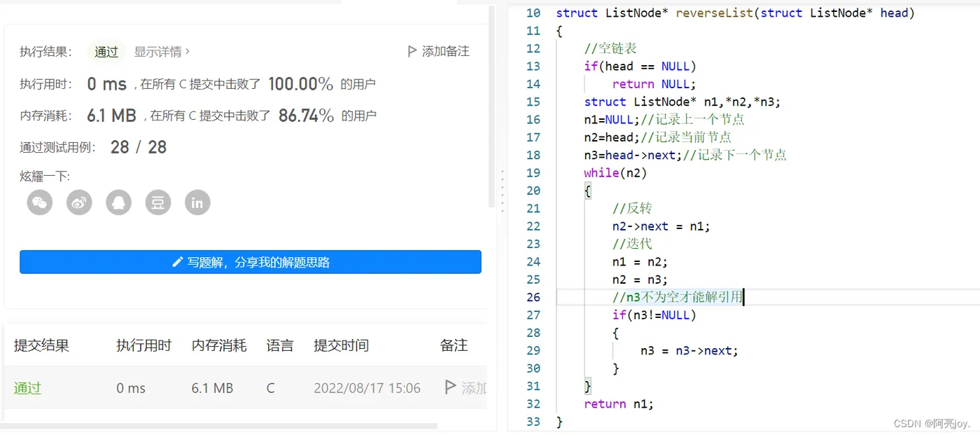The width and height of the screenshot is (980, 435).
Task: Share result via Douban icon
Action: 158,202
